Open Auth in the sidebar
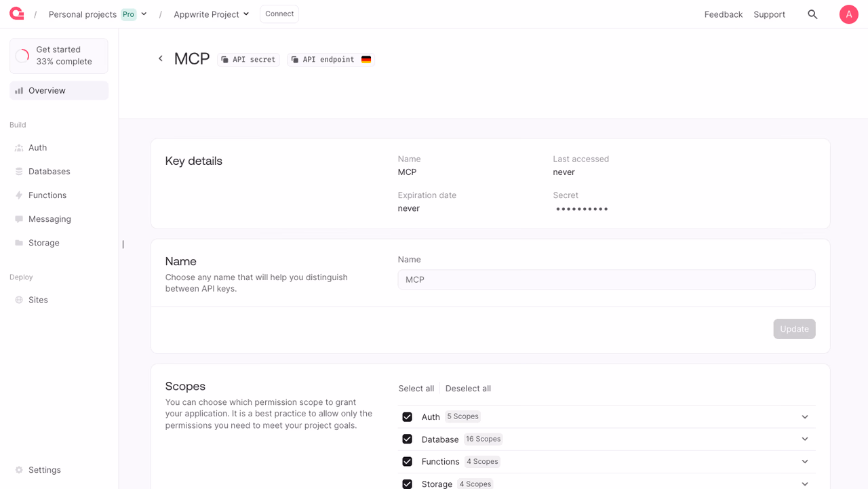Screen dimensions: 868x489 [x=59, y=148]
